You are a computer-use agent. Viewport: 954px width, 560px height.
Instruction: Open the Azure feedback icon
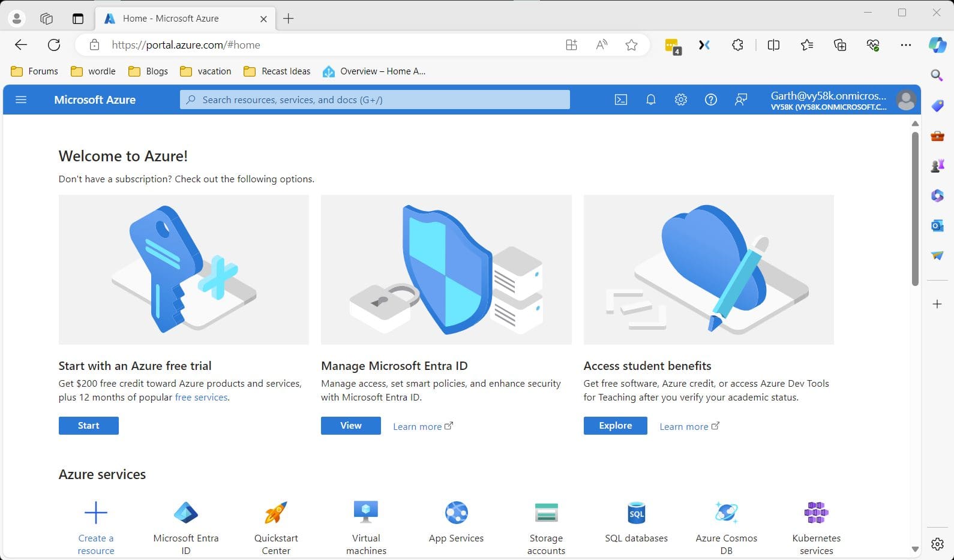click(x=741, y=100)
